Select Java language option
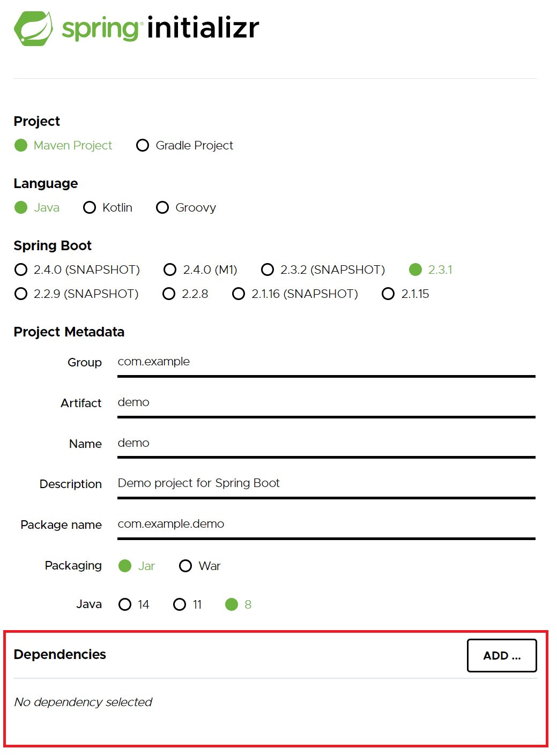Screen dimensions: 557x756 pos(37,207)
